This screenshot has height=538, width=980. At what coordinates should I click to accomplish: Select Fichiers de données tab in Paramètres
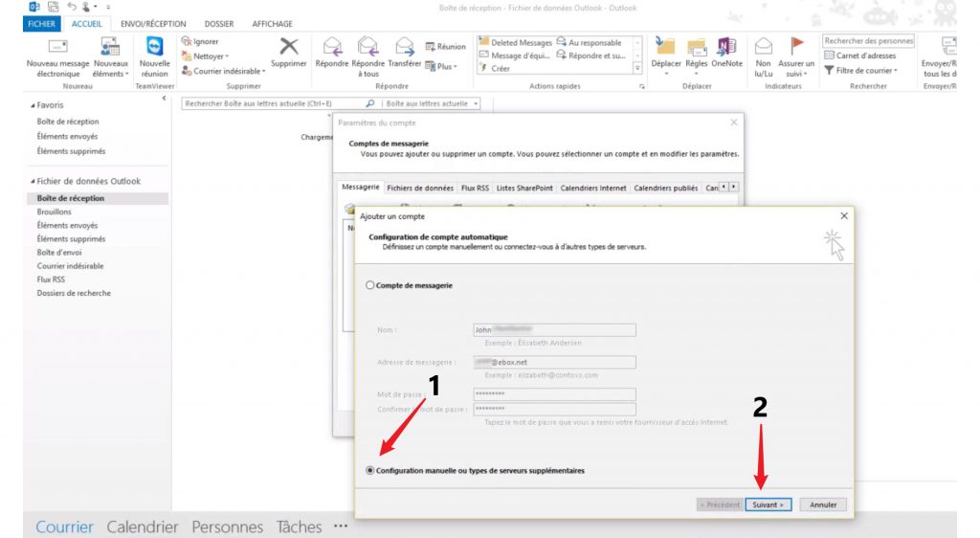tap(420, 188)
